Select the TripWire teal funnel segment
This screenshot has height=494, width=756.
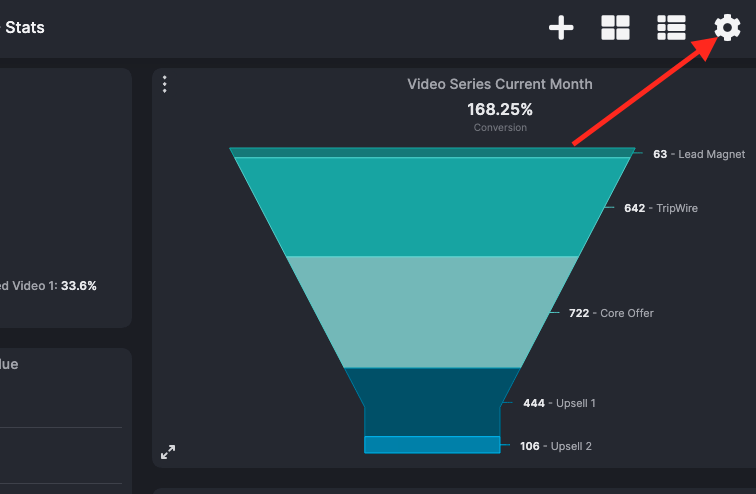(x=432, y=207)
